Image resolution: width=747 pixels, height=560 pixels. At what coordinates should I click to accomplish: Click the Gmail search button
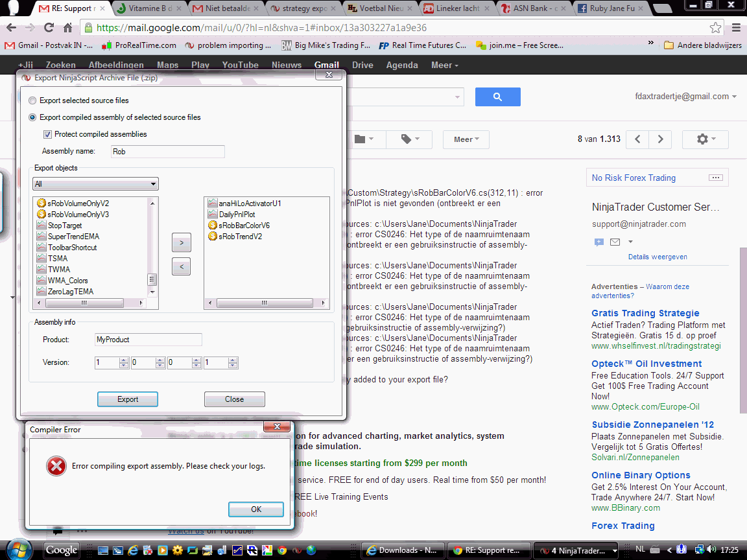point(497,97)
